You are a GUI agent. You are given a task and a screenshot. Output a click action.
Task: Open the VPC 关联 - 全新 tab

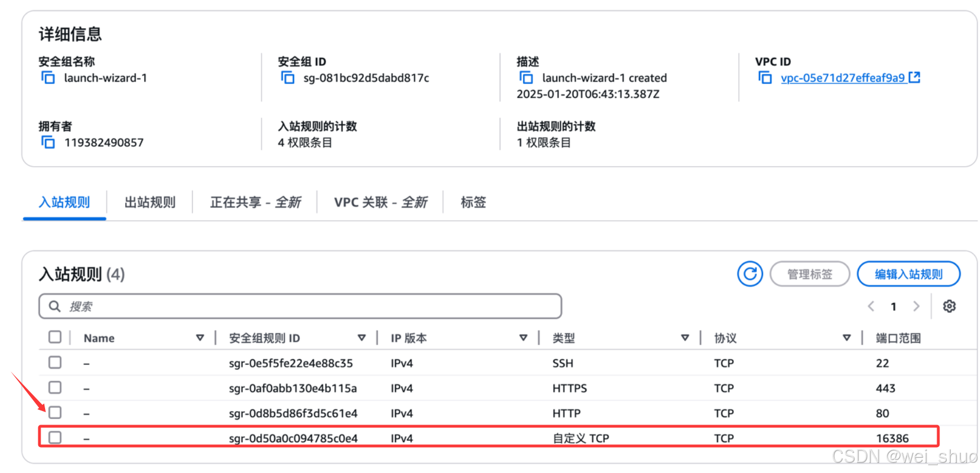click(380, 202)
